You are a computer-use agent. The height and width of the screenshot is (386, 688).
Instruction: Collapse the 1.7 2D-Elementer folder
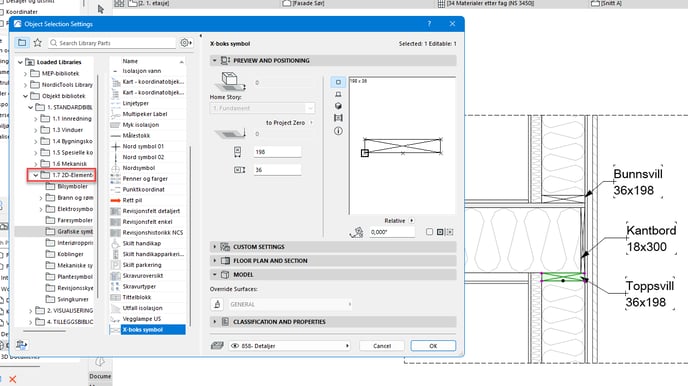pyautogui.click(x=35, y=175)
